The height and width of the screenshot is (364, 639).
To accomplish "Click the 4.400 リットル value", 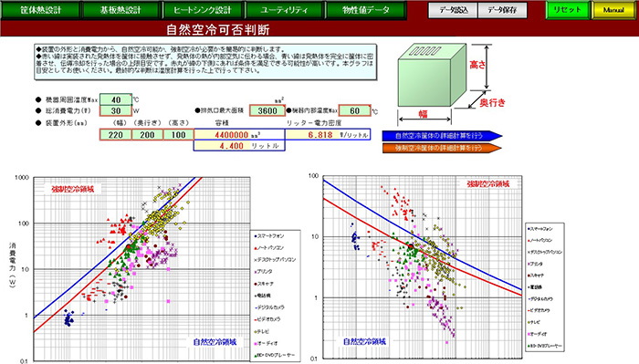I will (239, 146).
